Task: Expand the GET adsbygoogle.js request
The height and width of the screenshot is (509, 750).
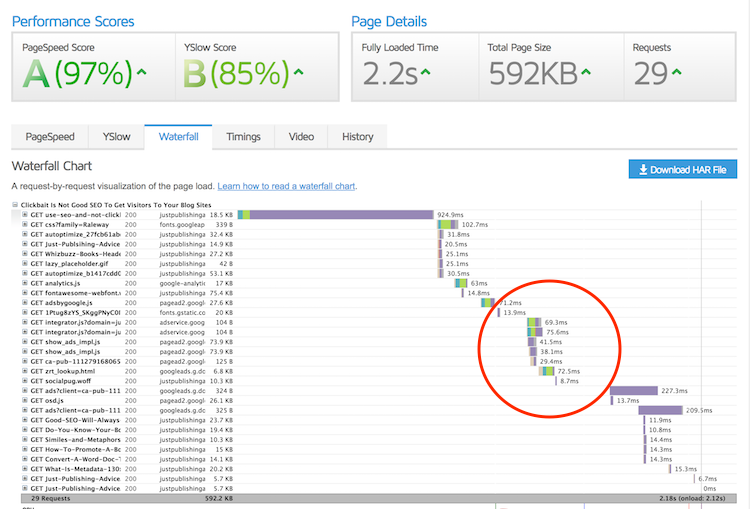Action: point(25,303)
